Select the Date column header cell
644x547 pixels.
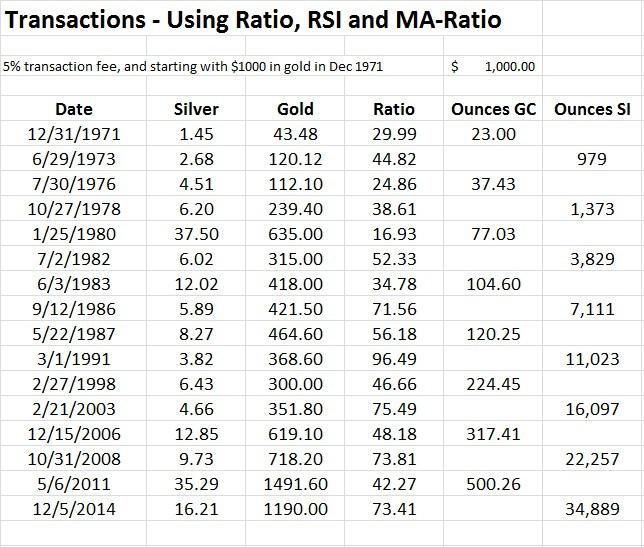pyautogui.click(x=75, y=108)
